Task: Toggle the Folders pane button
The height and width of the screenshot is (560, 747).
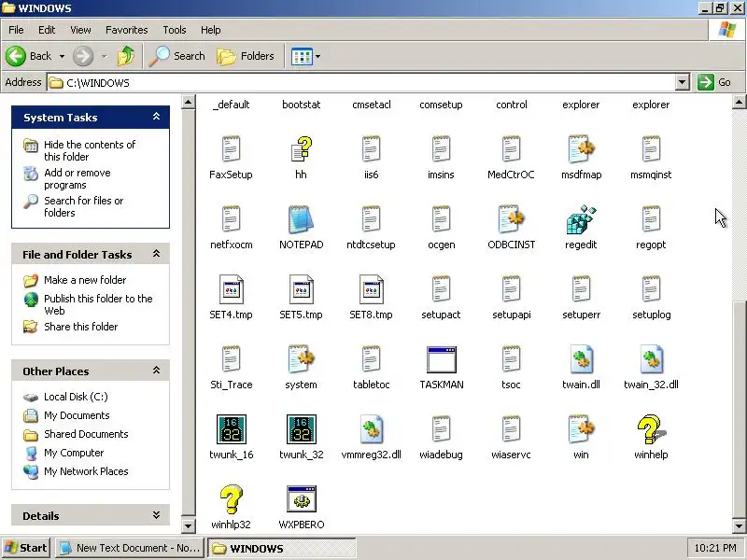Action: (246, 56)
